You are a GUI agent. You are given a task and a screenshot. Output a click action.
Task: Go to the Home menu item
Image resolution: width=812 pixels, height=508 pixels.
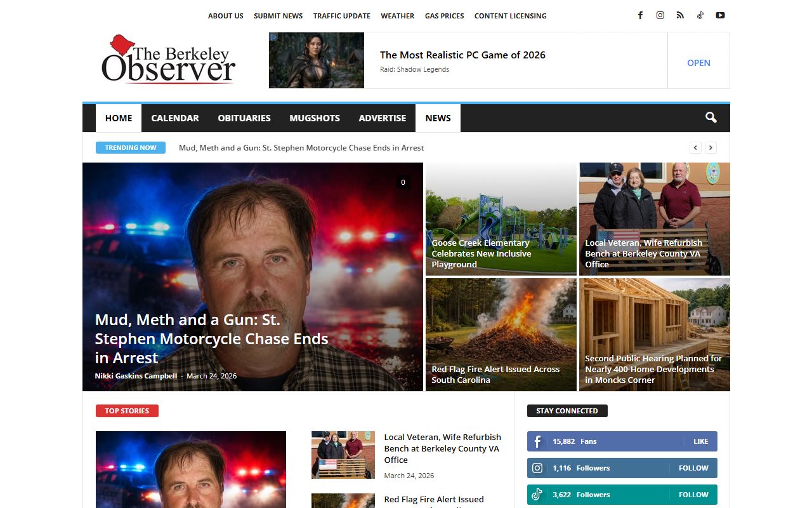point(119,118)
